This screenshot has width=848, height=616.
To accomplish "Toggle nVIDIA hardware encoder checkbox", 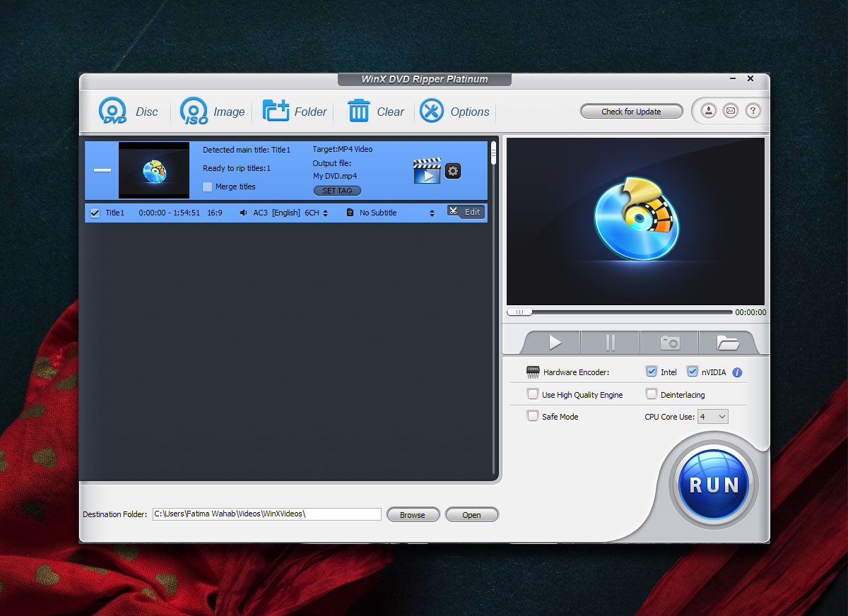I will coord(693,372).
